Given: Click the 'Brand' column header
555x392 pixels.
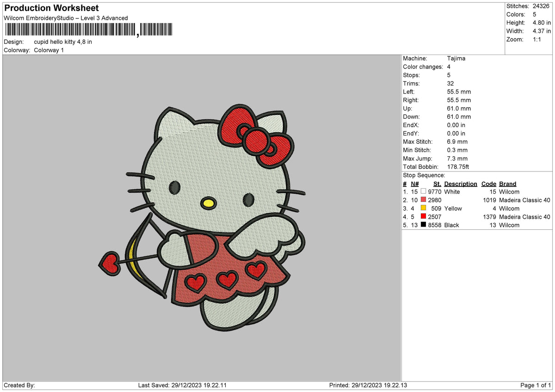Looking at the screenshot, I should click(x=507, y=184).
